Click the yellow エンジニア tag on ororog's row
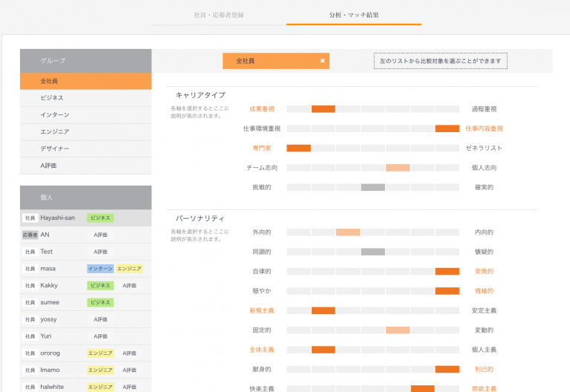570x392 pixels. (x=100, y=353)
